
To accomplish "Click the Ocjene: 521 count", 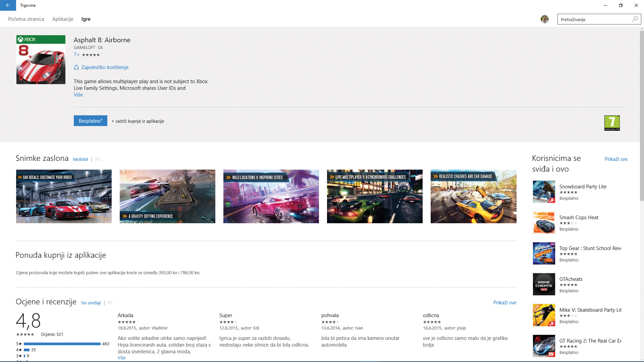I will click(x=52, y=335).
